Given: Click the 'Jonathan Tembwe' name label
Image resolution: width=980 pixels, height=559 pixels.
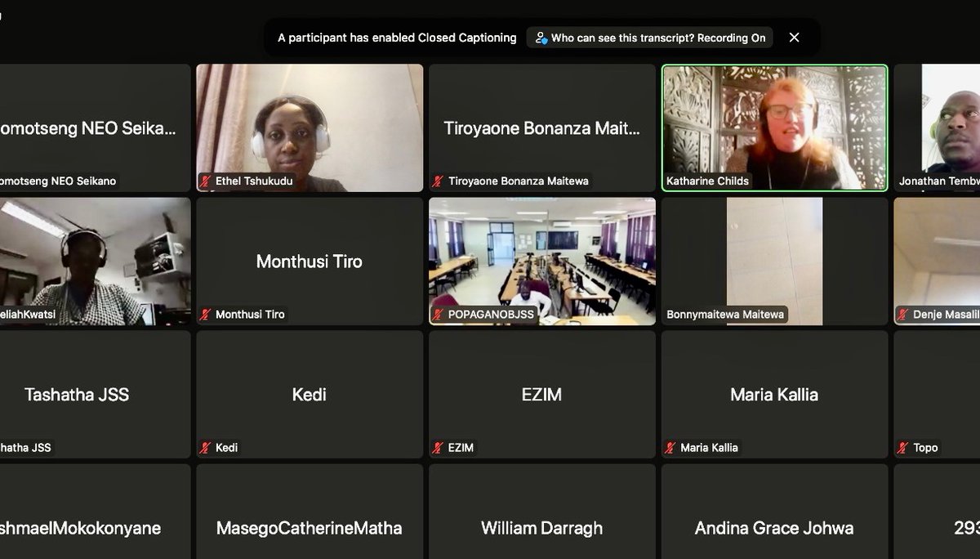Looking at the screenshot, I should (x=939, y=181).
